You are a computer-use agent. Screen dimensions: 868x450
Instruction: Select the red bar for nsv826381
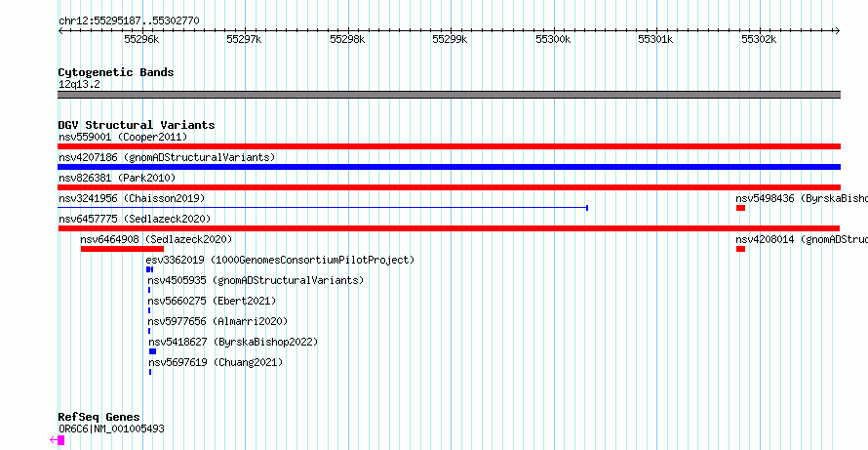[449, 187]
